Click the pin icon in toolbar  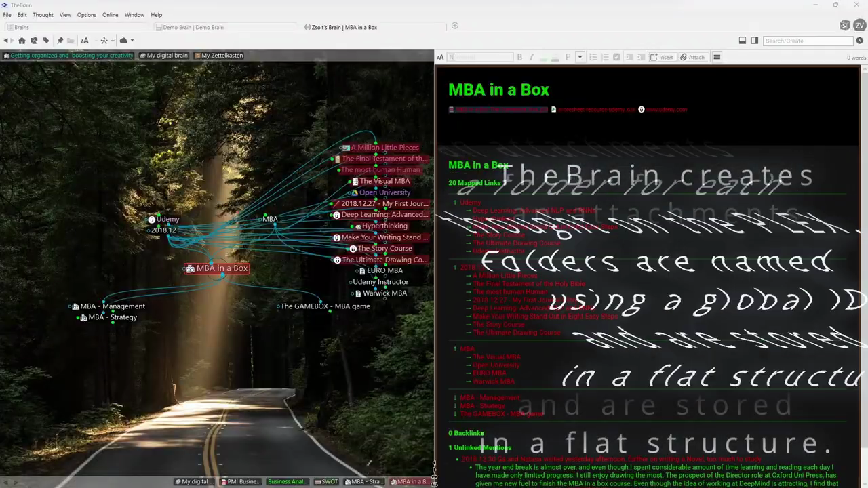(60, 41)
